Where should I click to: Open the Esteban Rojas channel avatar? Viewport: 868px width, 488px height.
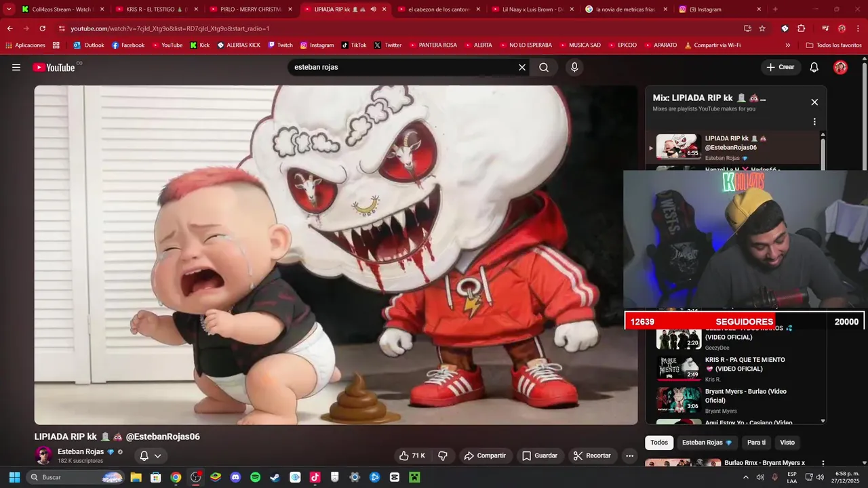pos(43,455)
